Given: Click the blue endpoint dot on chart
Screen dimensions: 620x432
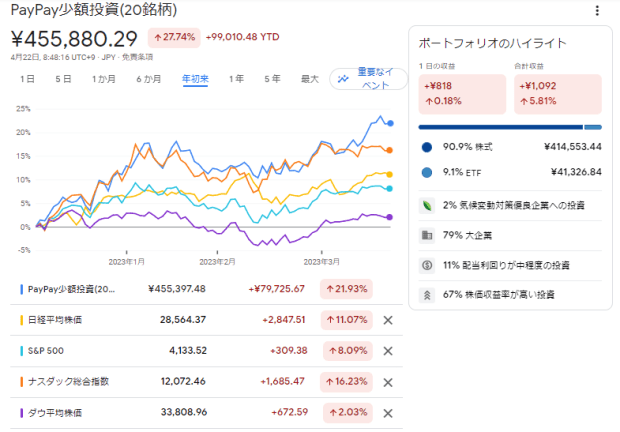Looking at the screenshot, I should 390,123.
